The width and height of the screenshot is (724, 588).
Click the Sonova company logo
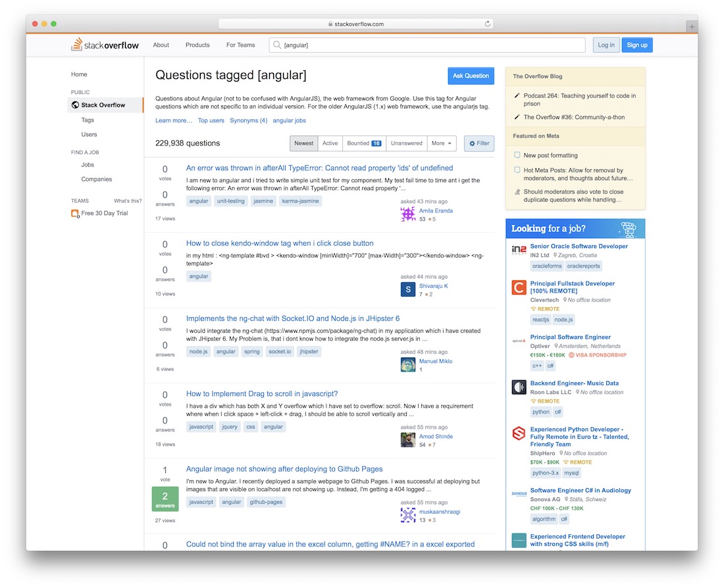coord(519,494)
